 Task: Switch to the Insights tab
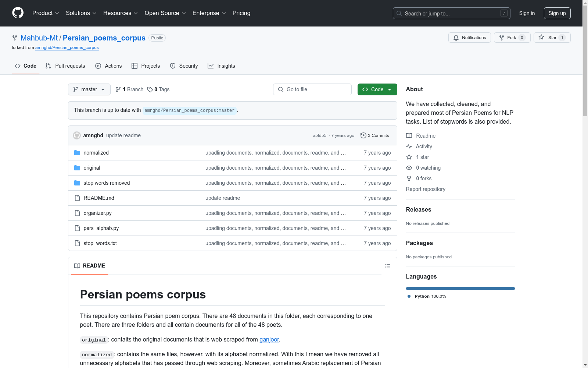pyautogui.click(x=221, y=66)
